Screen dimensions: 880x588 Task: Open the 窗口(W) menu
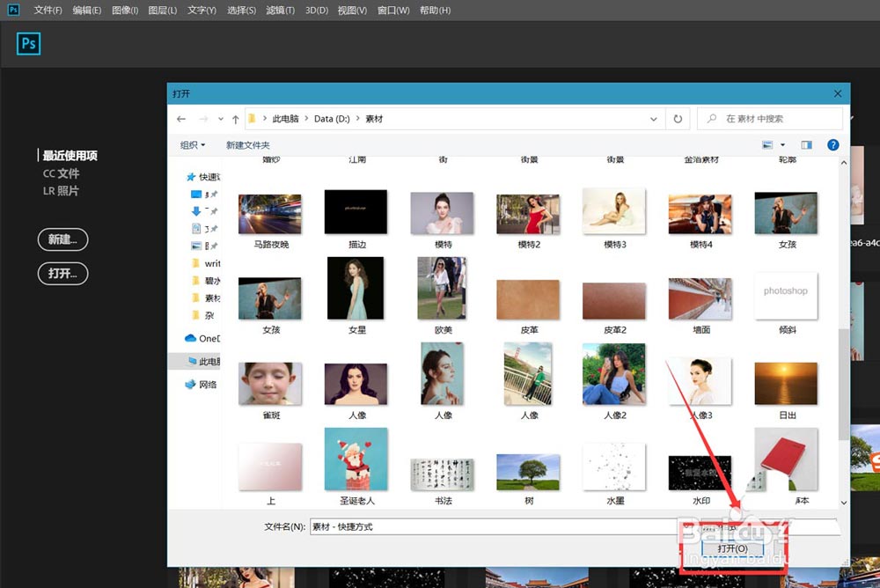pos(393,10)
